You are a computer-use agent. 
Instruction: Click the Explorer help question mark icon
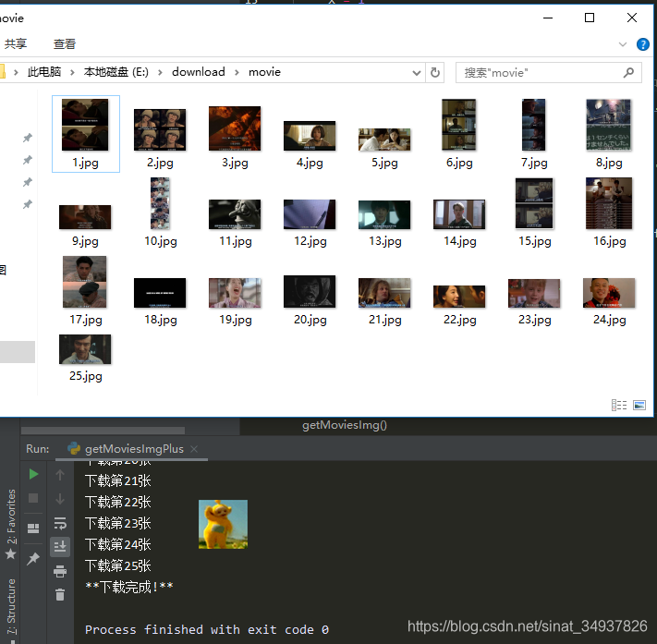(642, 44)
